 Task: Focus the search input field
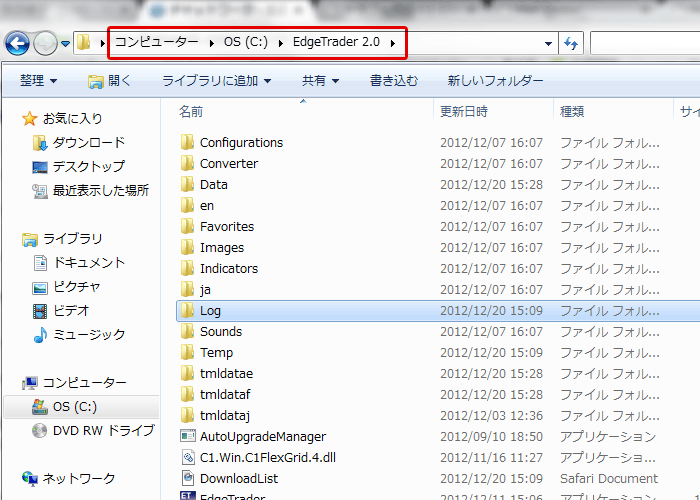[x=645, y=43]
